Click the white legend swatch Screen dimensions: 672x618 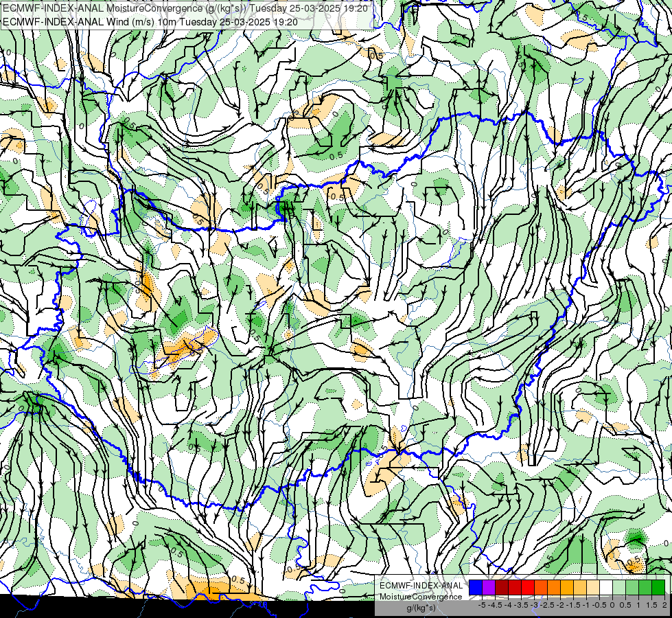click(606, 588)
